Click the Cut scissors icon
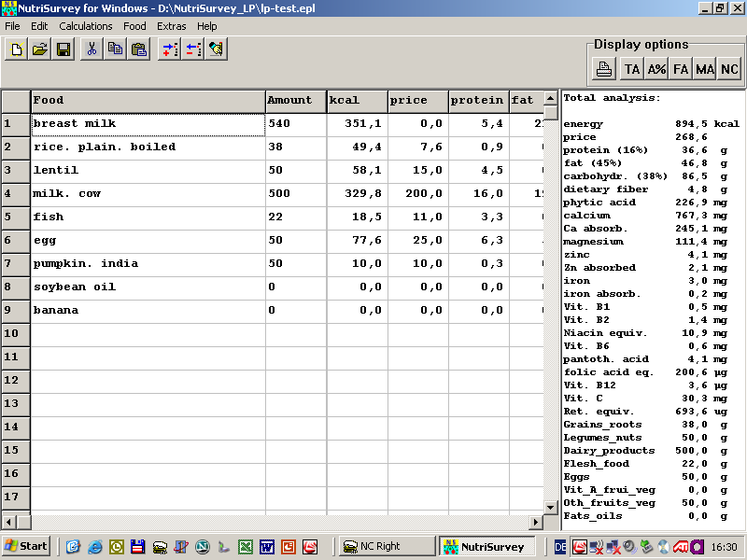The height and width of the screenshot is (560, 747). coord(92,49)
